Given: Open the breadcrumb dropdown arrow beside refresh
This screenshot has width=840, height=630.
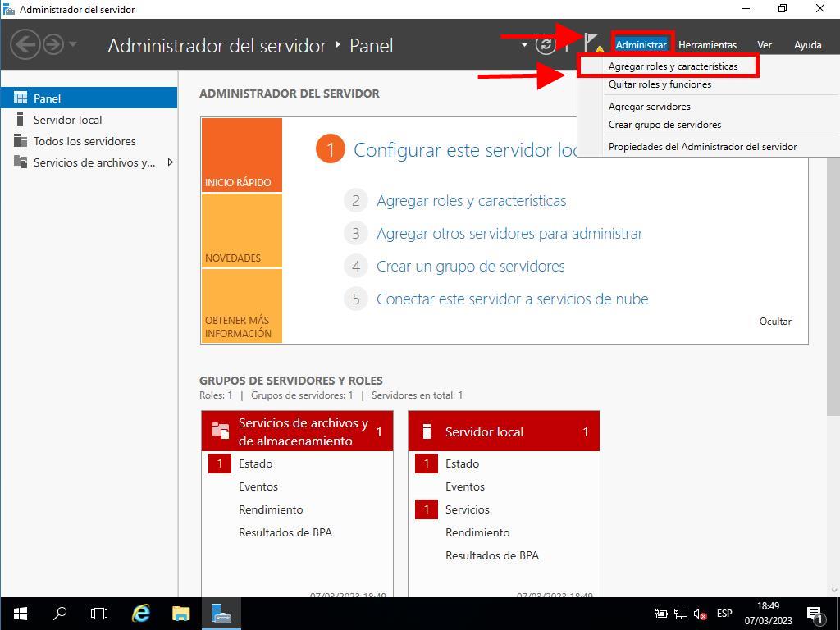Looking at the screenshot, I should coord(524,45).
